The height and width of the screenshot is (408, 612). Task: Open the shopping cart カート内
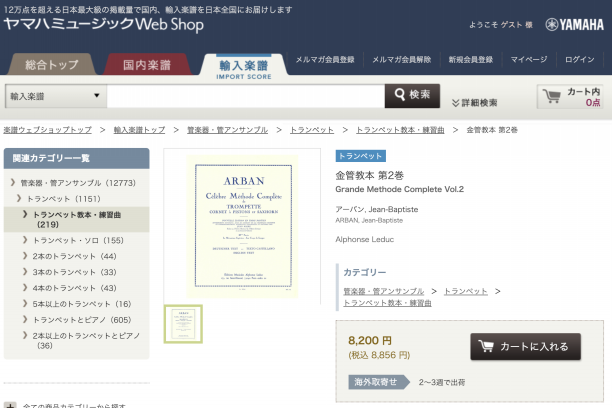pos(570,96)
